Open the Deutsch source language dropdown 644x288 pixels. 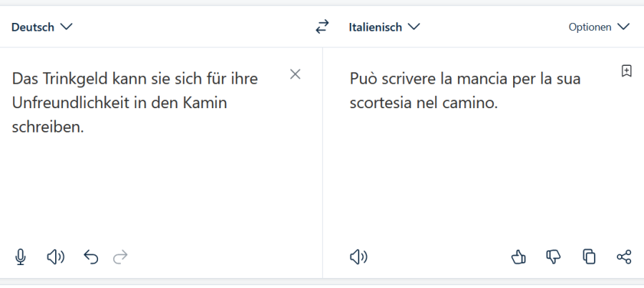pos(42,27)
